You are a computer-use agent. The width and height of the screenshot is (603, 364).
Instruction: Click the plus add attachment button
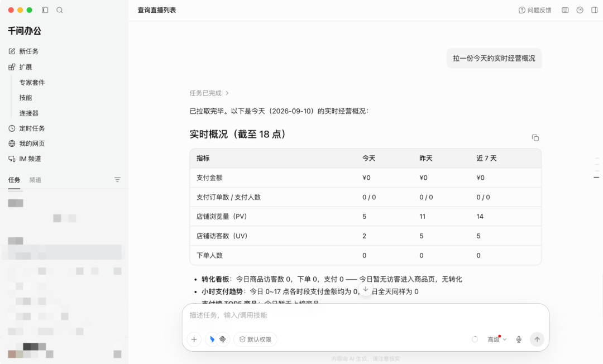194,339
